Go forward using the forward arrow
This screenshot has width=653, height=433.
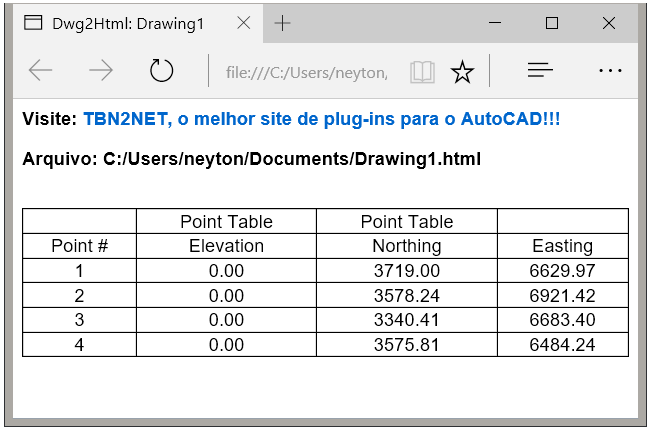[x=101, y=70]
